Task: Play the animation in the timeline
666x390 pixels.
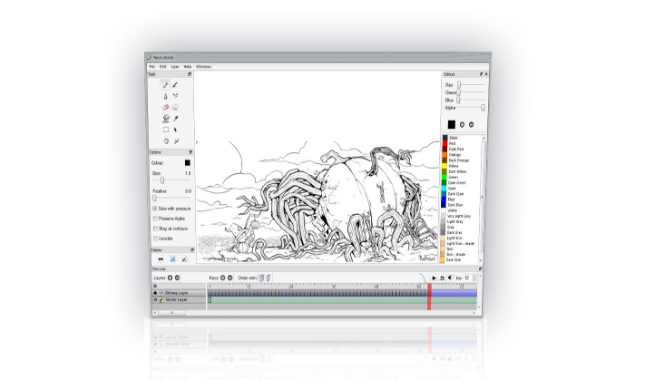Action: pos(434,278)
